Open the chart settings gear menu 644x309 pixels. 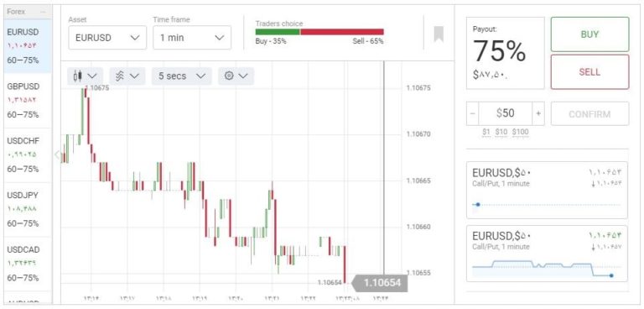(x=236, y=76)
